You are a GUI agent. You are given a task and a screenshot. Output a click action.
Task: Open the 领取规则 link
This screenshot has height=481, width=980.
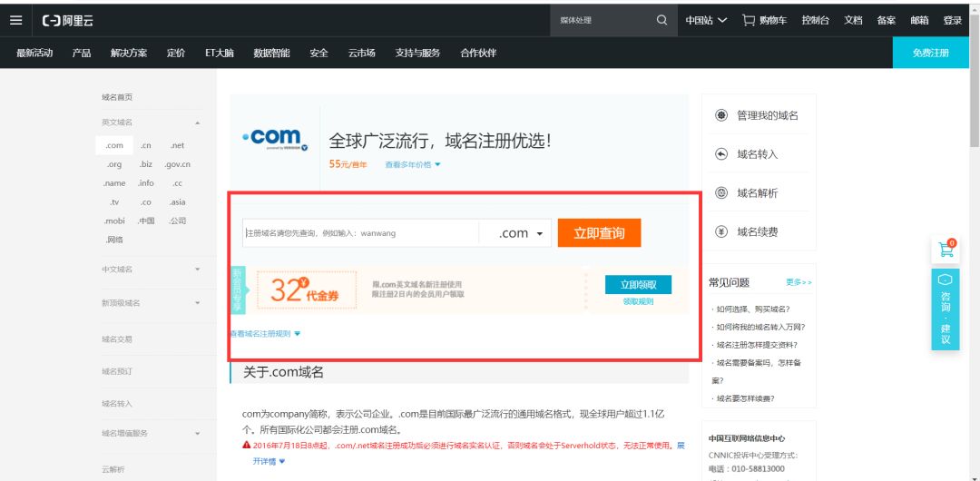(638, 301)
